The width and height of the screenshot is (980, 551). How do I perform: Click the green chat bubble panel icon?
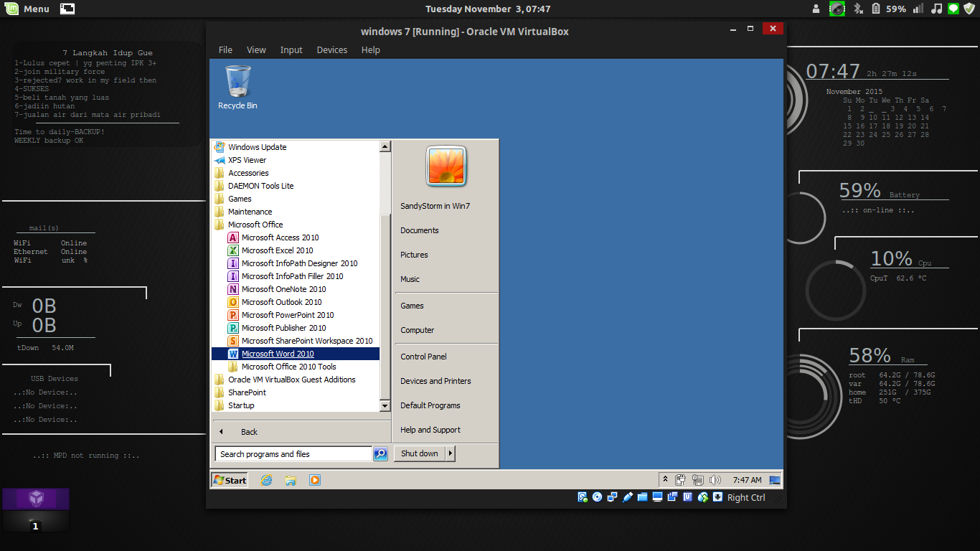click(953, 9)
